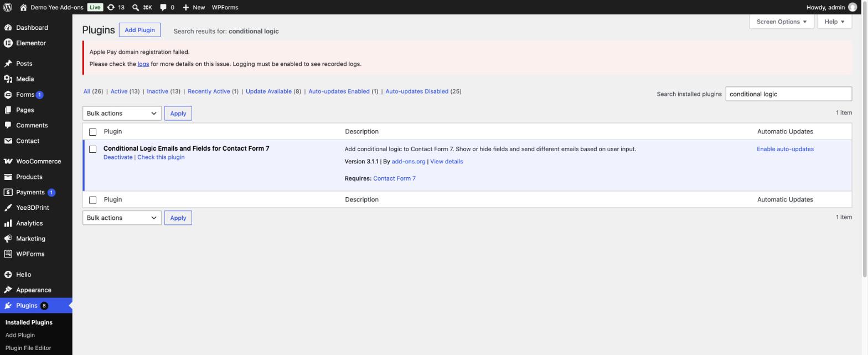Viewport: 868px width, 355px height.
Task: Open the Analytics bar chart icon
Action: [8, 224]
